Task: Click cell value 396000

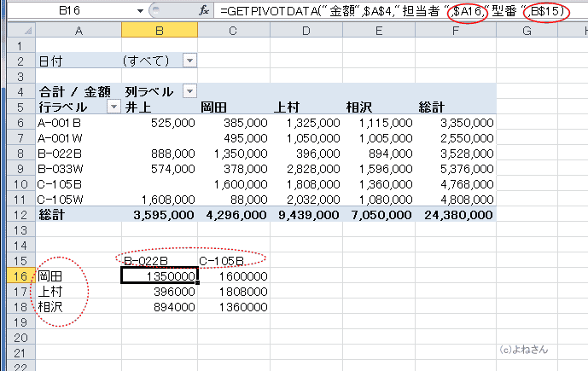Action: click(x=174, y=292)
